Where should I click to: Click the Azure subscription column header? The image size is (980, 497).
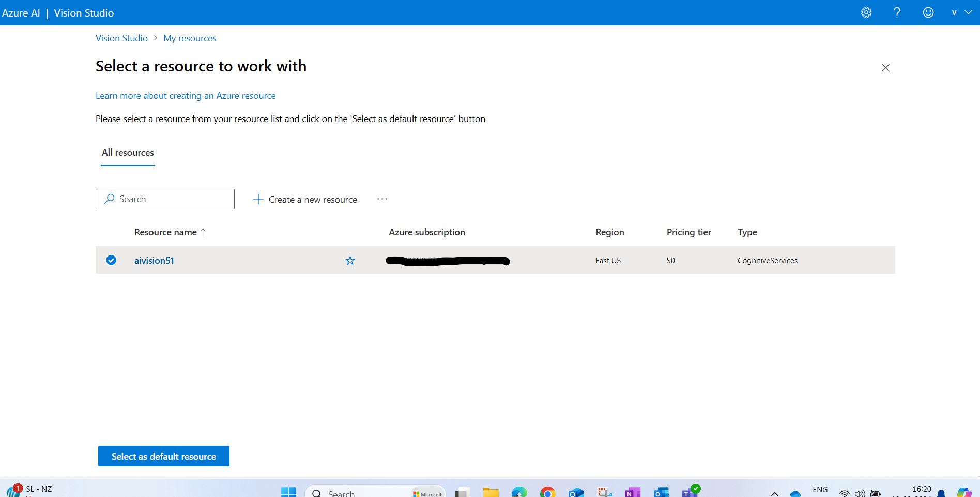point(427,232)
